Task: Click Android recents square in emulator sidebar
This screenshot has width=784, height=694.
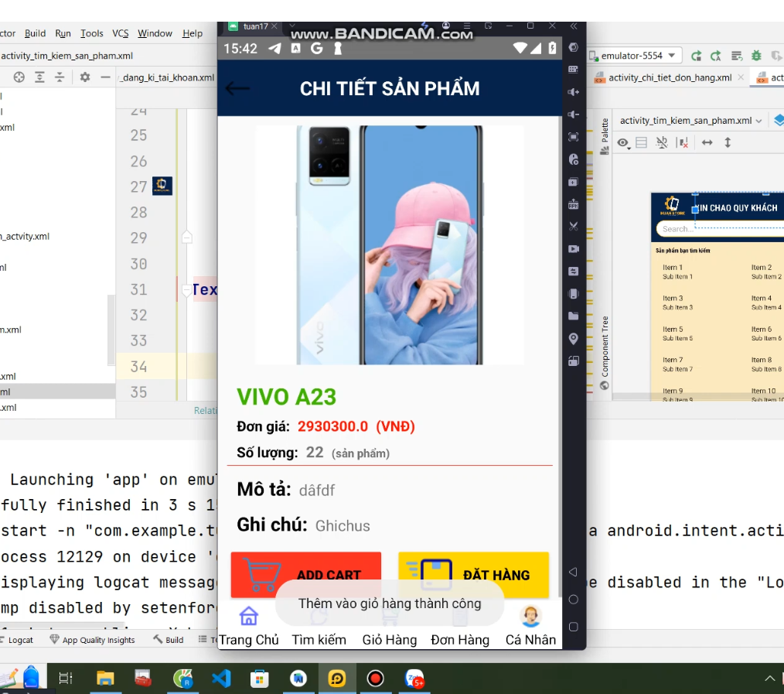Action: 574,627
